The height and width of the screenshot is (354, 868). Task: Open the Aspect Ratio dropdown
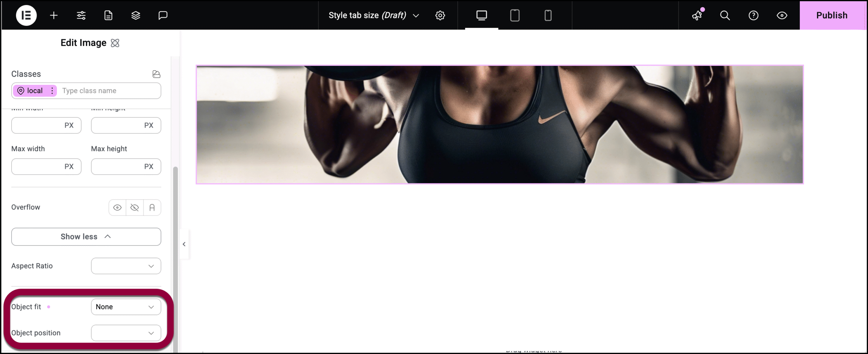tap(126, 266)
